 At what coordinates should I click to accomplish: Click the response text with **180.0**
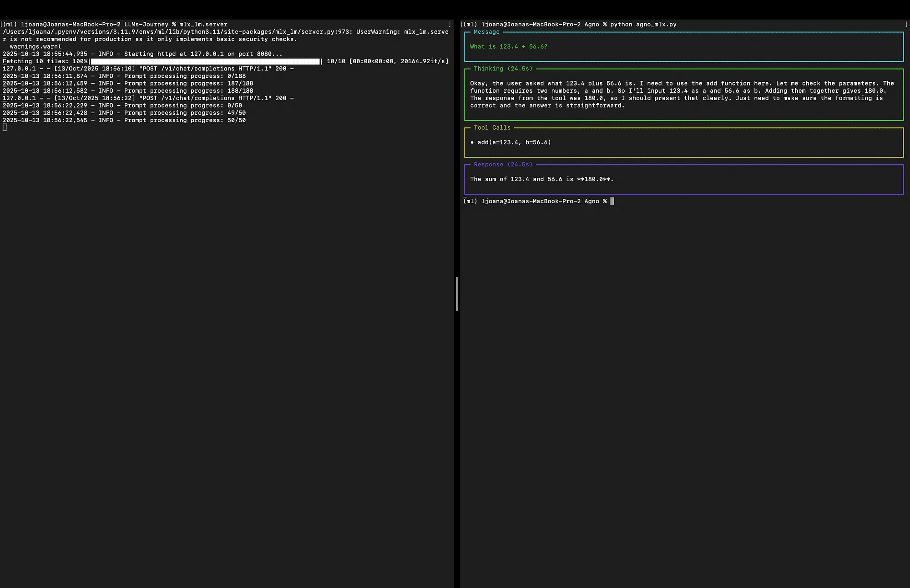click(541, 179)
